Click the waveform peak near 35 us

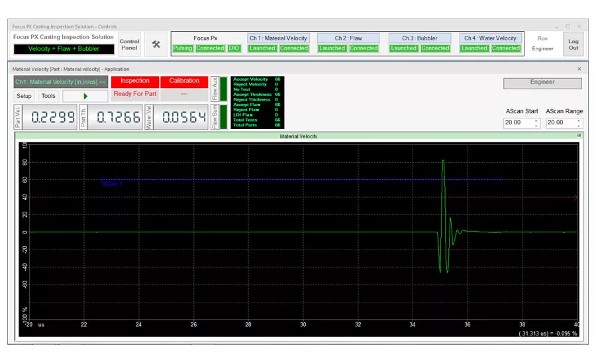[x=443, y=161]
